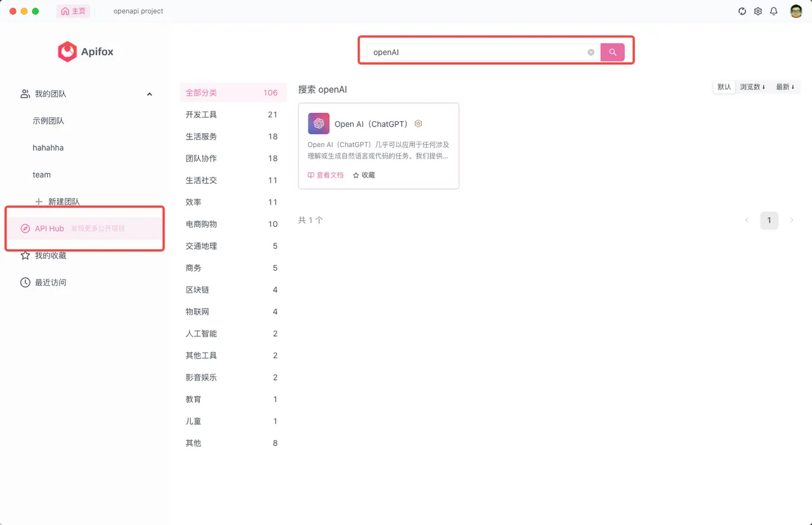The width and height of the screenshot is (812, 525).
Task: Filter by 电商购物 category
Action: point(233,224)
